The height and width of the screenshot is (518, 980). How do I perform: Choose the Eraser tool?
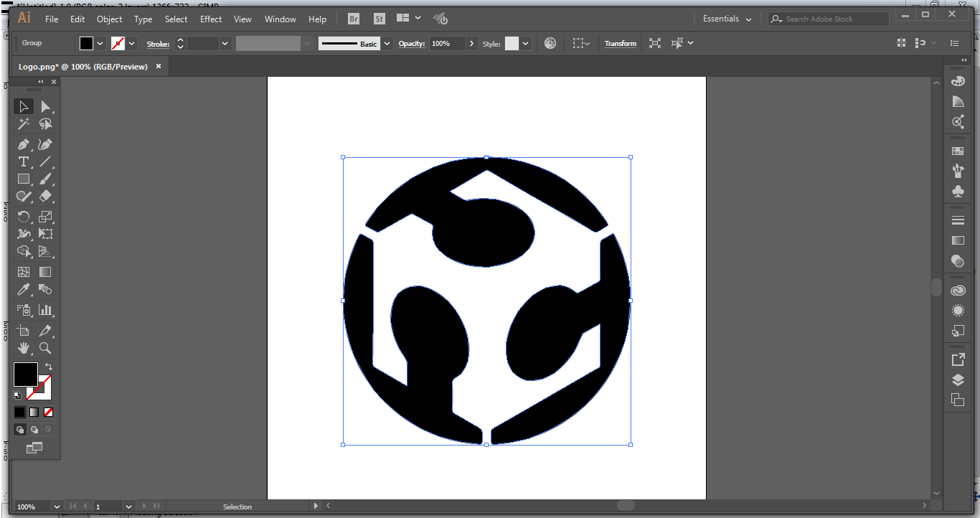click(x=45, y=196)
